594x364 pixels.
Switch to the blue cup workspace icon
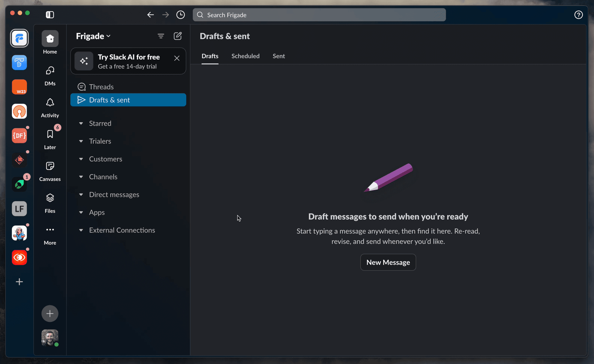(x=19, y=62)
